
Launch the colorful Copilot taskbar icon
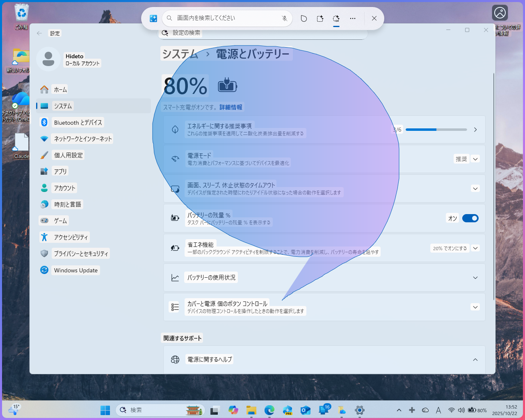pos(233,410)
